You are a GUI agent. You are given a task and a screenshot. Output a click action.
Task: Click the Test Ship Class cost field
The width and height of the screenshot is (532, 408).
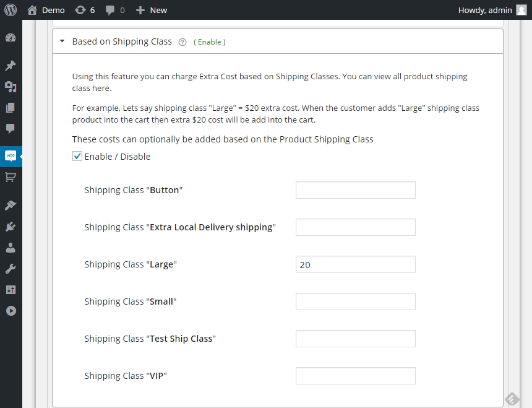[355, 339]
